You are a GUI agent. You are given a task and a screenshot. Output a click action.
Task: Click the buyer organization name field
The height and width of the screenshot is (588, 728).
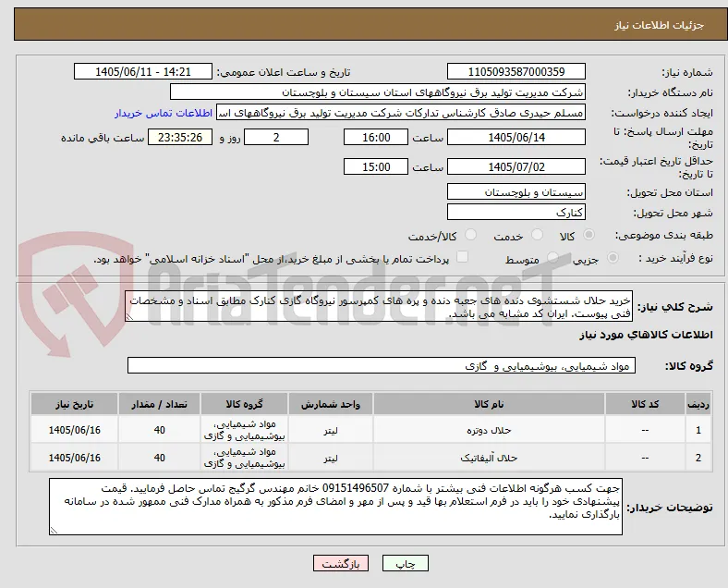(378, 92)
